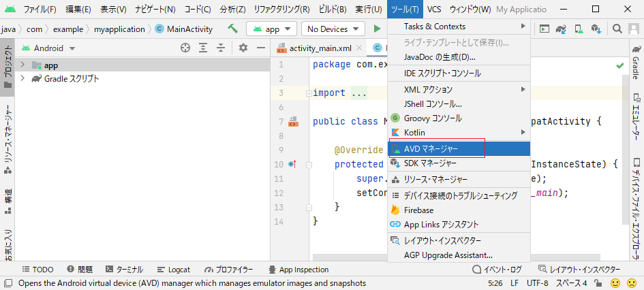Click the user account avatar icon
This screenshot has width=644, height=290.
[x=634, y=29]
